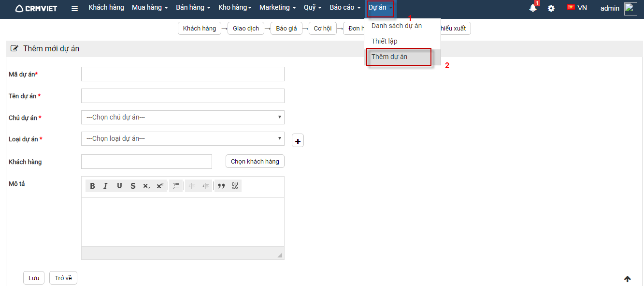Open the notification bell
The height and width of the screenshot is (286, 644).
533,8
